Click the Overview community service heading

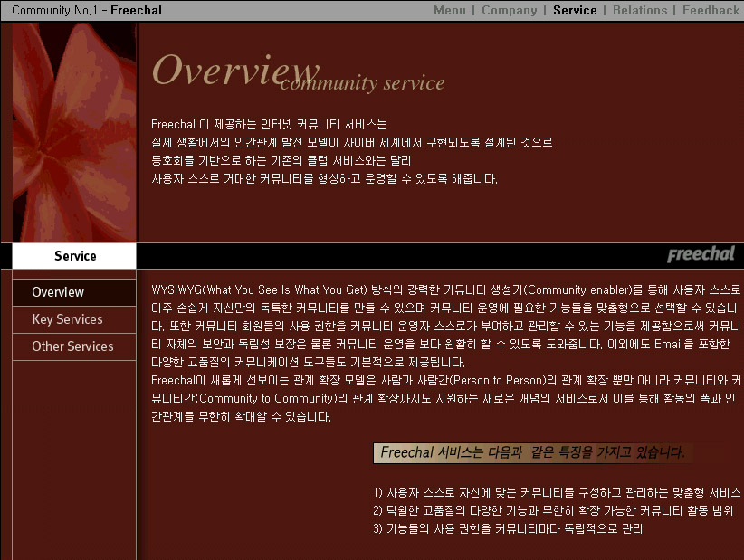(298, 73)
